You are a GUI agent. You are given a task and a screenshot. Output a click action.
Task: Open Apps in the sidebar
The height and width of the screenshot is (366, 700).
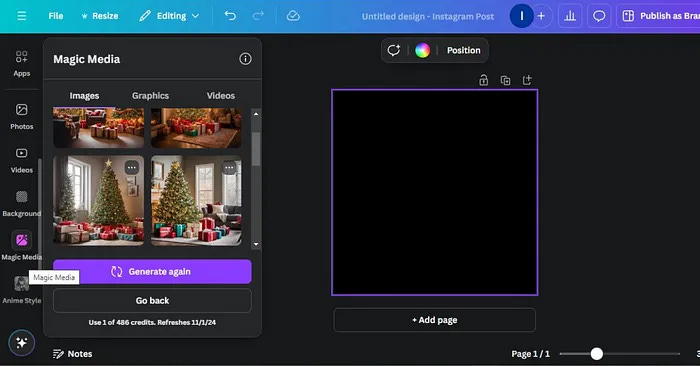point(21,63)
